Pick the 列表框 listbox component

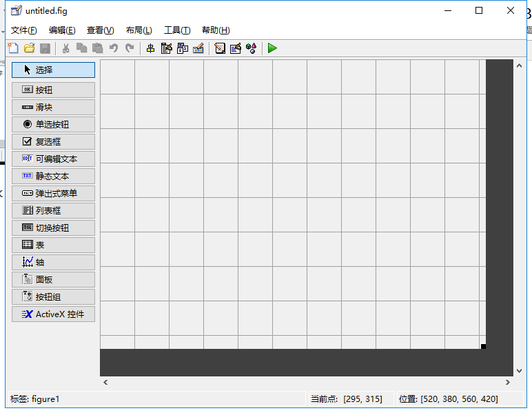[x=53, y=211]
